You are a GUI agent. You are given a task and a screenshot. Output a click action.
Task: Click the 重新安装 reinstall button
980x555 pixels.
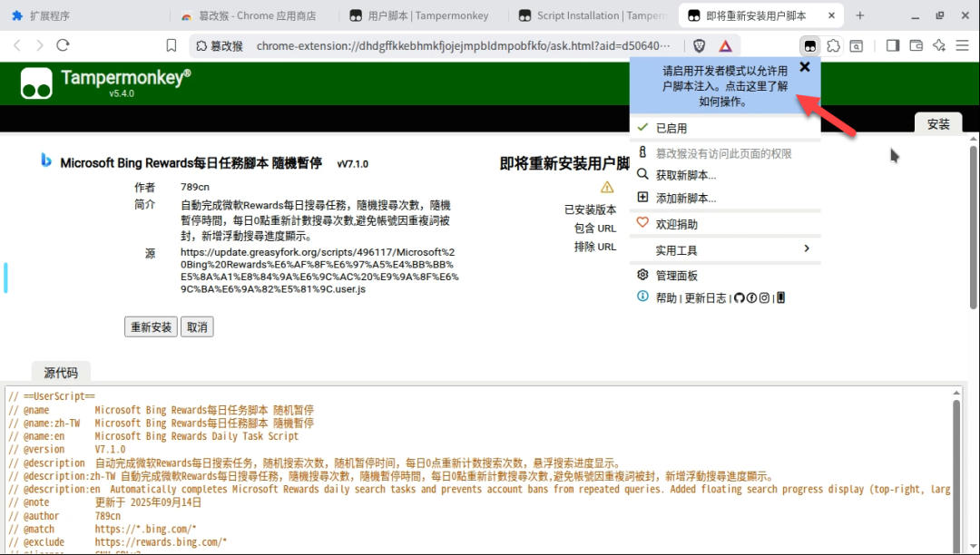[x=151, y=327]
